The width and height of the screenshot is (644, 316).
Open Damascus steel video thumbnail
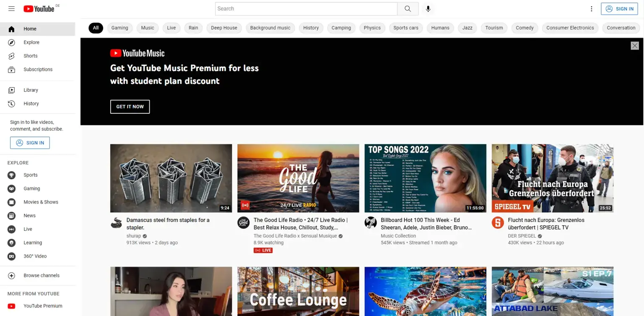tap(171, 178)
